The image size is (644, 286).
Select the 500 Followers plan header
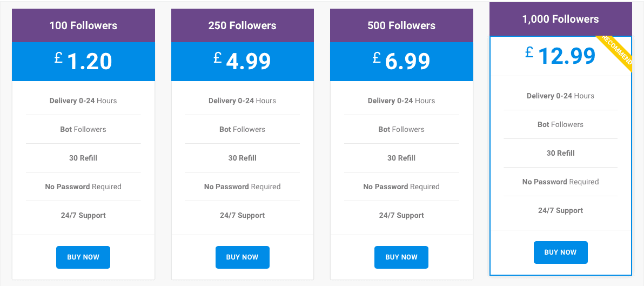pos(401,25)
